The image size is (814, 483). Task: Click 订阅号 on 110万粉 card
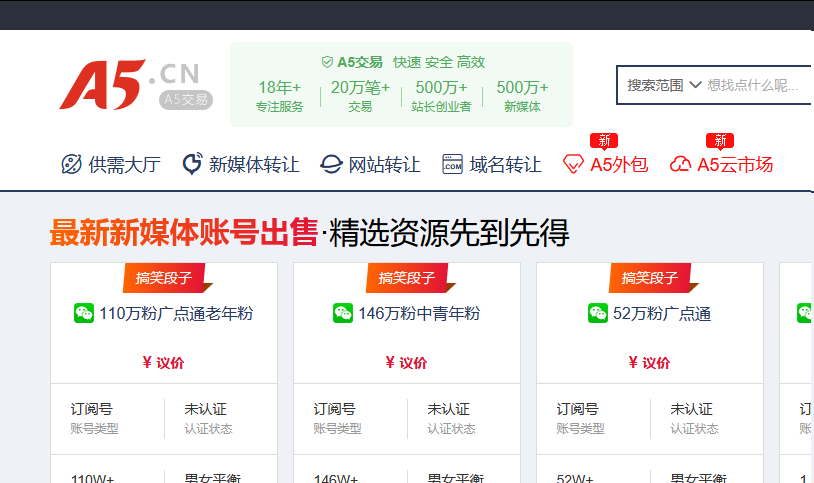(x=92, y=409)
